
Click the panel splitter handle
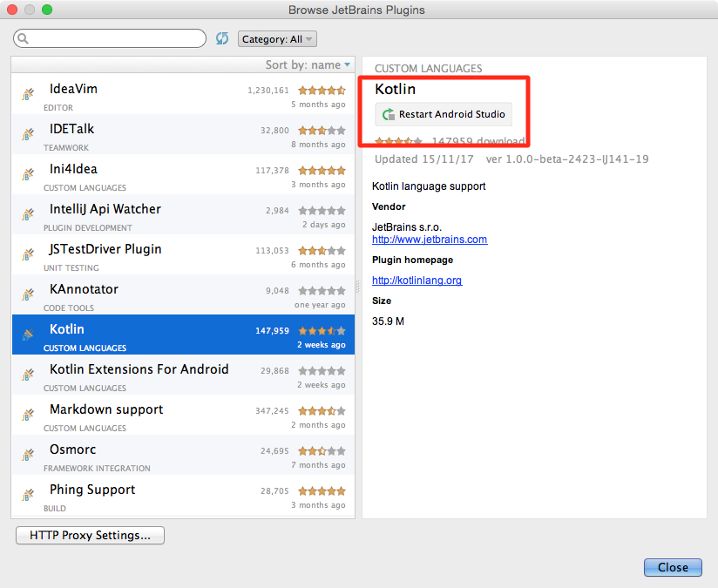pyautogui.click(x=358, y=287)
